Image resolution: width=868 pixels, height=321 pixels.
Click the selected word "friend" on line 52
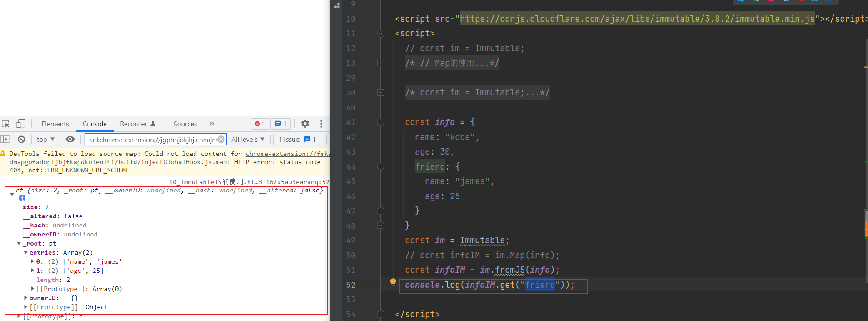(x=540, y=285)
